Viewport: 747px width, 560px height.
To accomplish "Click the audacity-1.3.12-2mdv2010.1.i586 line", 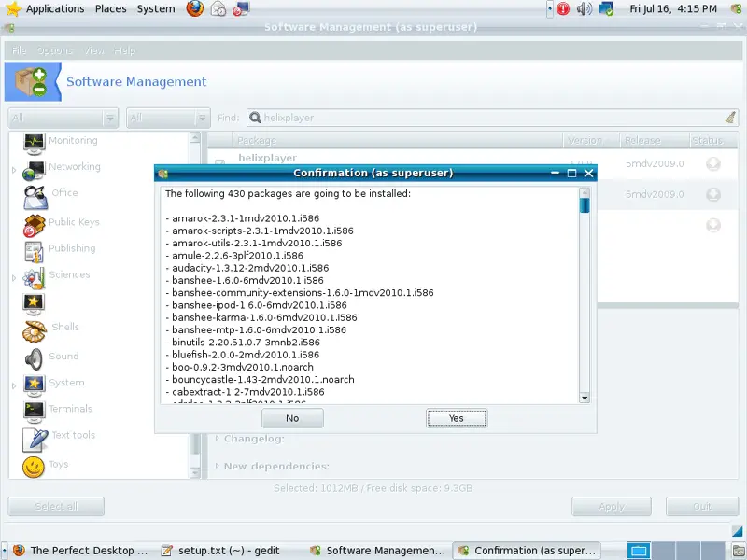I will click(x=247, y=268).
